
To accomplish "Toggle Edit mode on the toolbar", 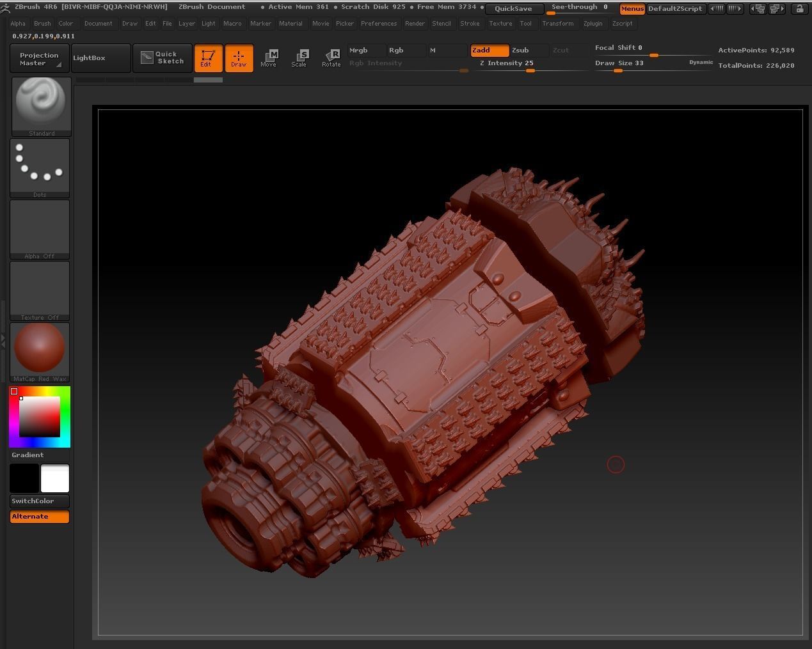I will 208,58.
